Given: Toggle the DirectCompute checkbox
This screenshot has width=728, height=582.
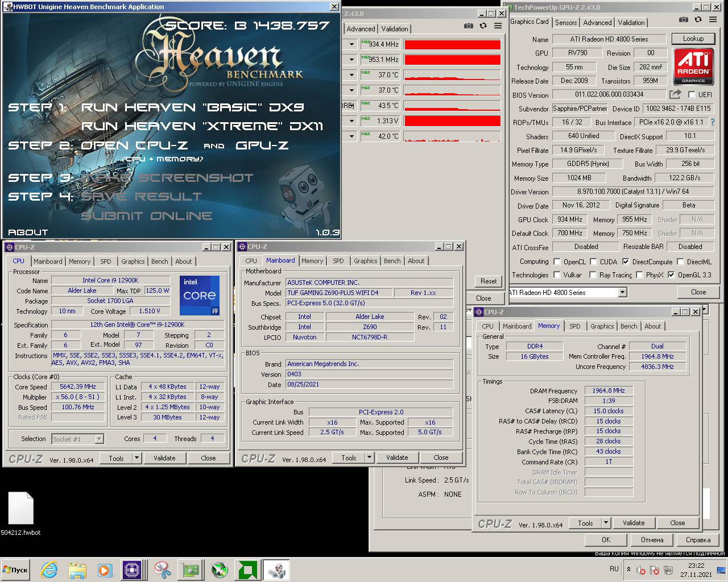Looking at the screenshot, I should point(626,262).
